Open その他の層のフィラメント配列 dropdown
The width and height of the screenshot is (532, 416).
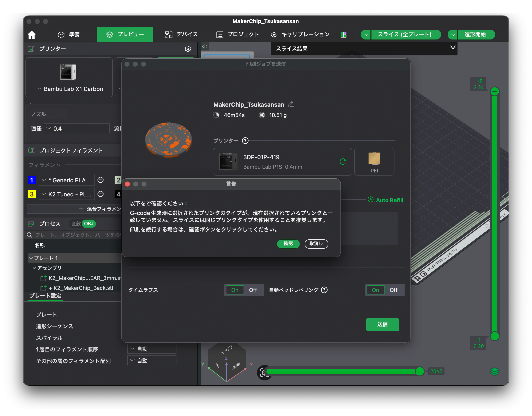point(152,360)
